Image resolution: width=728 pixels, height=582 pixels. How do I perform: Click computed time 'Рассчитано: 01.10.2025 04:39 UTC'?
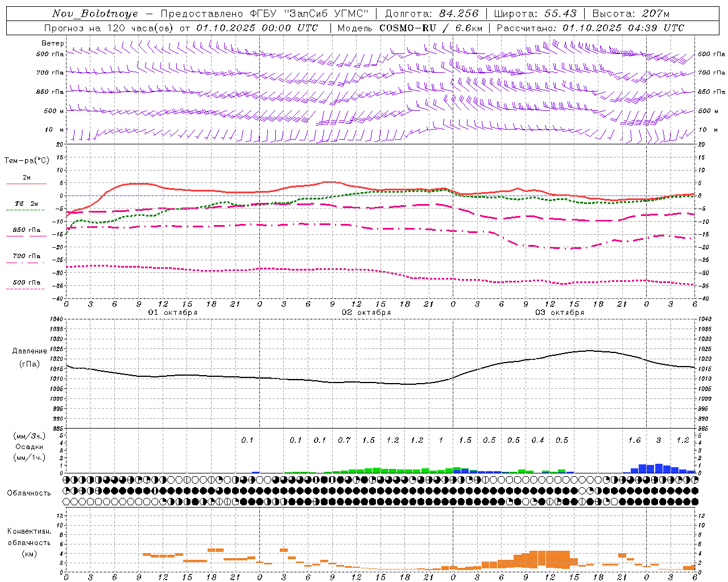click(x=590, y=28)
